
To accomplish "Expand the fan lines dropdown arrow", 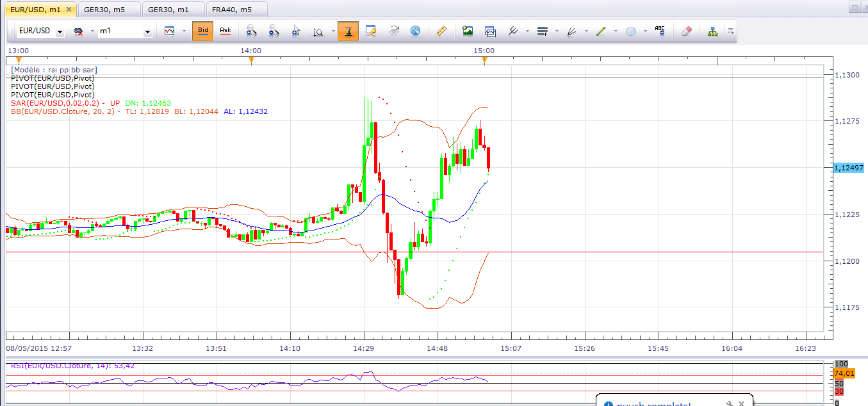I will tap(586, 31).
